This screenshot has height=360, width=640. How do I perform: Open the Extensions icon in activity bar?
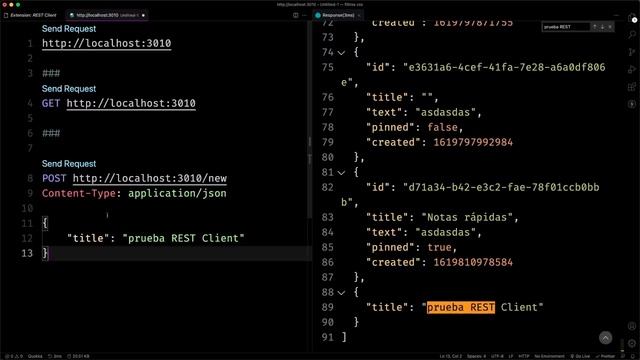pyautogui.click(x=632, y=87)
